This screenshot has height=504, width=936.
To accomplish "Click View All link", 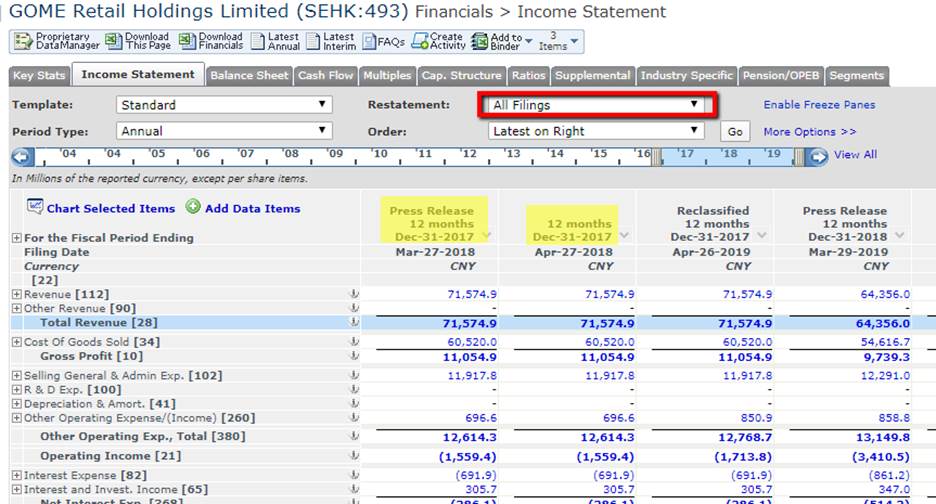I will coord(855,155).
